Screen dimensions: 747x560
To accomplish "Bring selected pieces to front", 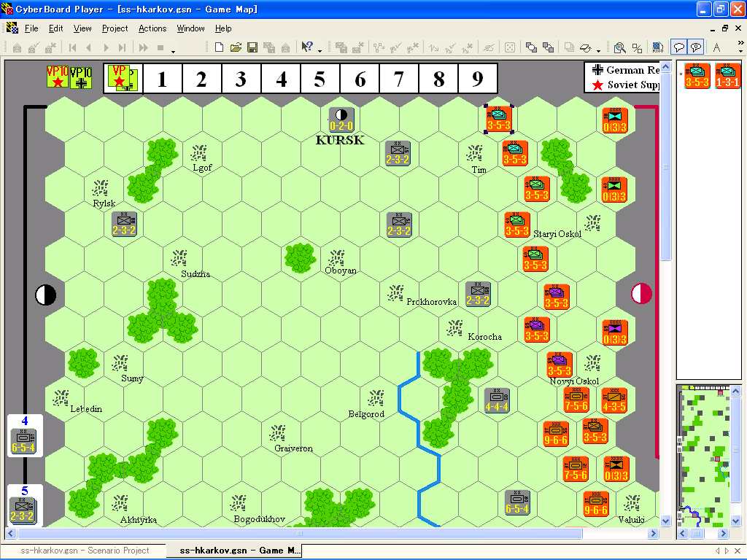I will [x=531, y=47].
